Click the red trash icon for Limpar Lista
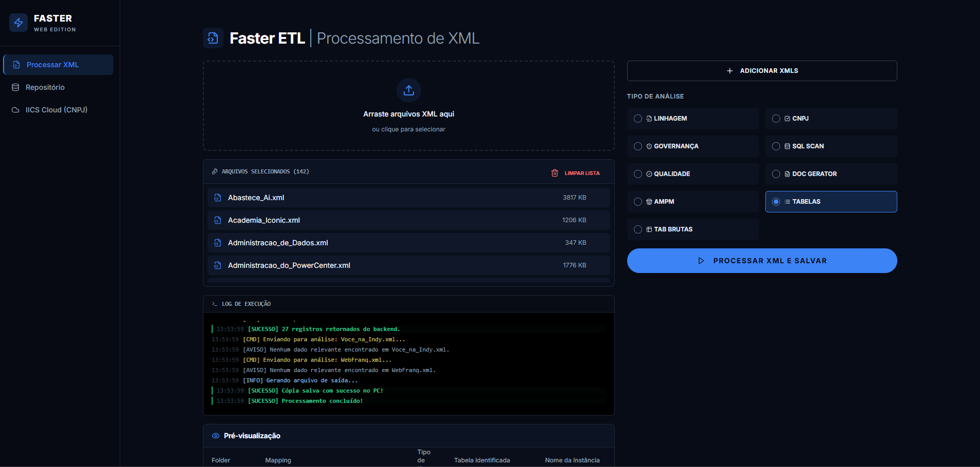 click(555, 173)
